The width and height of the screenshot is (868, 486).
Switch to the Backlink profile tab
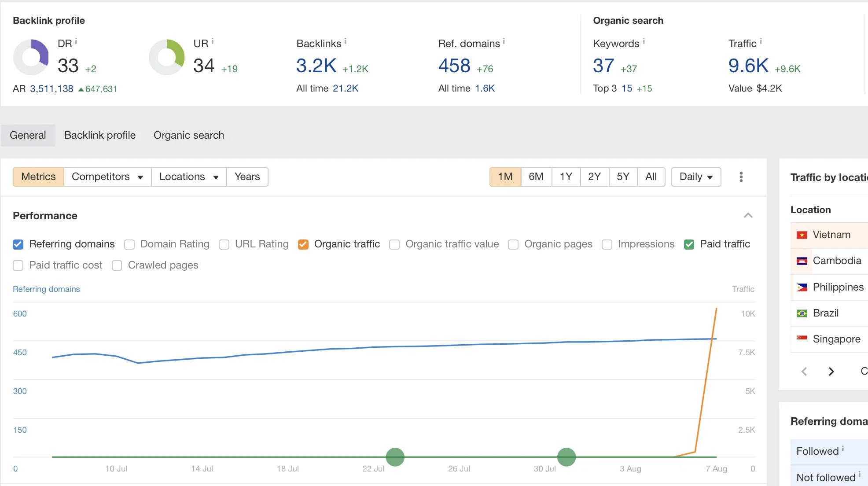99,135
